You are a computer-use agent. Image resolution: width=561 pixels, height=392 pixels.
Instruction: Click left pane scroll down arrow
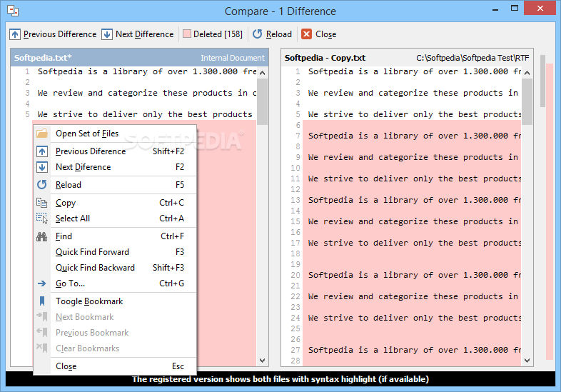point(262,361)
